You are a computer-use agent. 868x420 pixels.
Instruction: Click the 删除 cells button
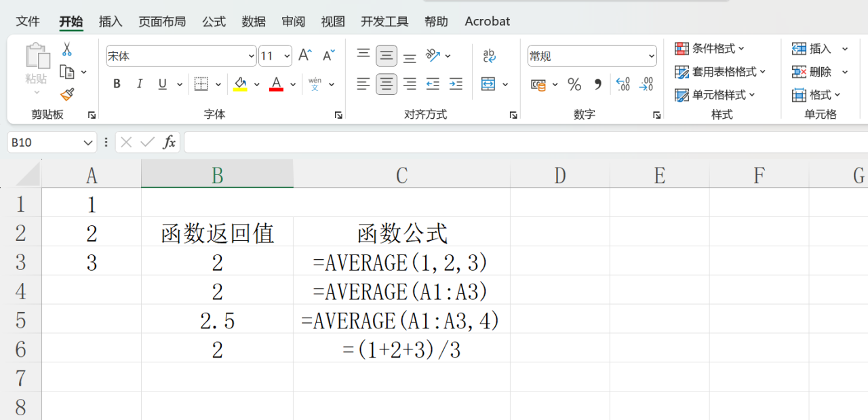coord(820,72)
